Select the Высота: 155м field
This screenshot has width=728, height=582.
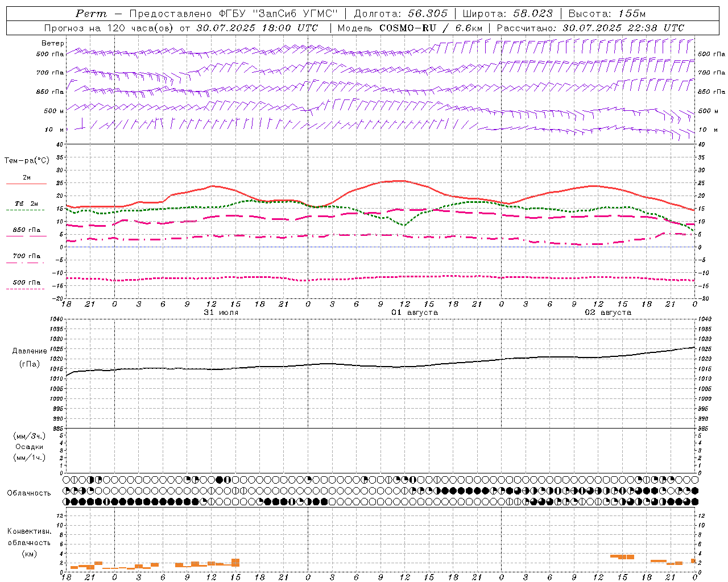coord(607,14)
